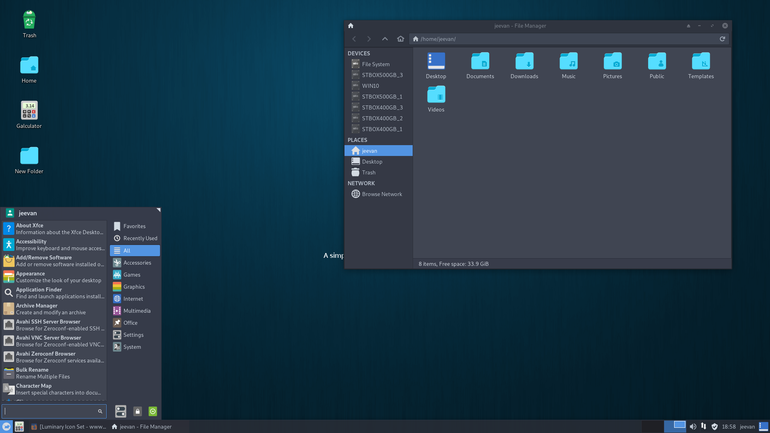Launch Archive Manager from the application list

(54, 309)
